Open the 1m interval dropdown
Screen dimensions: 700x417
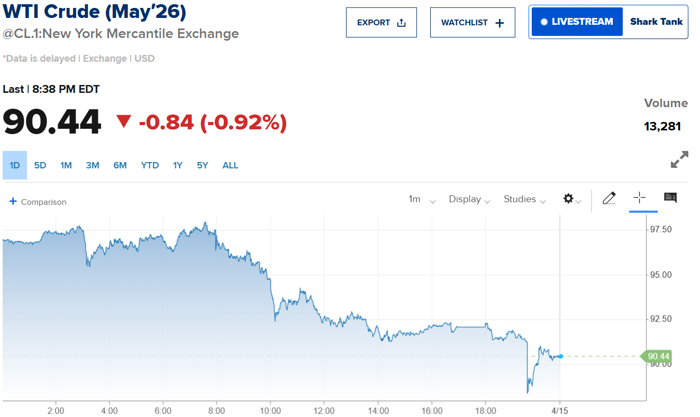click(421, 199)
